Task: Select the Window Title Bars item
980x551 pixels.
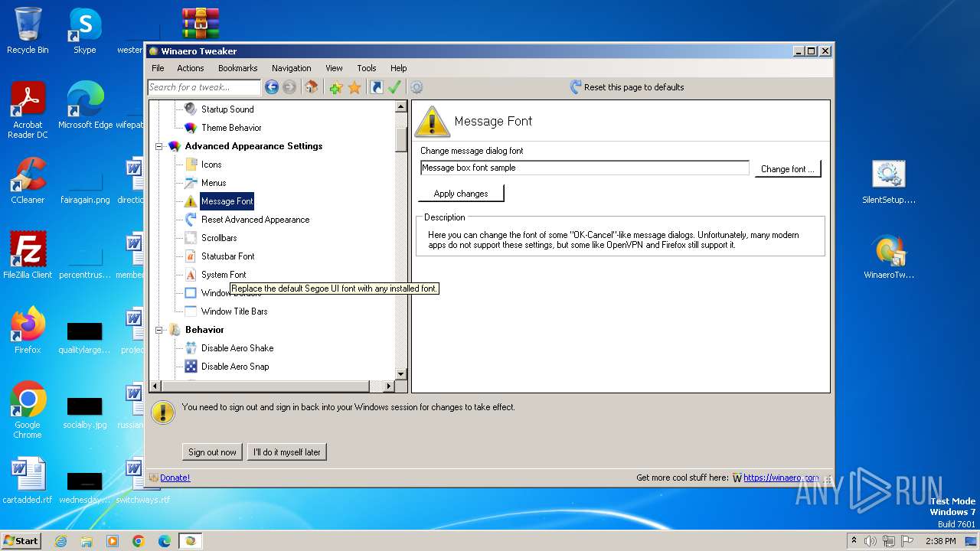Action: [234, 311]
